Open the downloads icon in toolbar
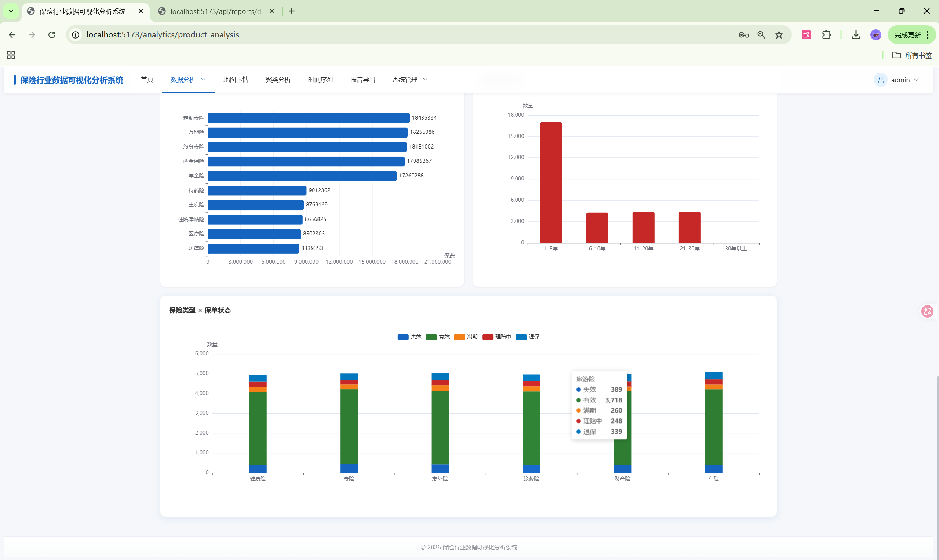 coord(856,35)
